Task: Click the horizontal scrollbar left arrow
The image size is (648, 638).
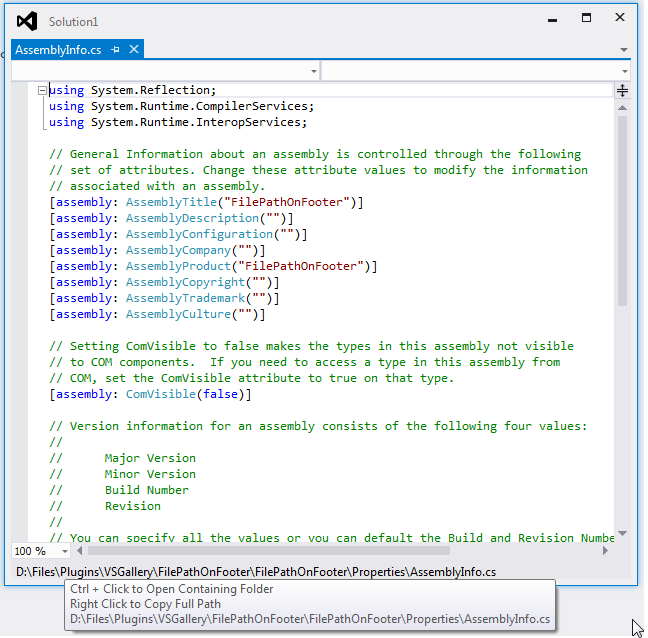Action: tap(81, 551)
